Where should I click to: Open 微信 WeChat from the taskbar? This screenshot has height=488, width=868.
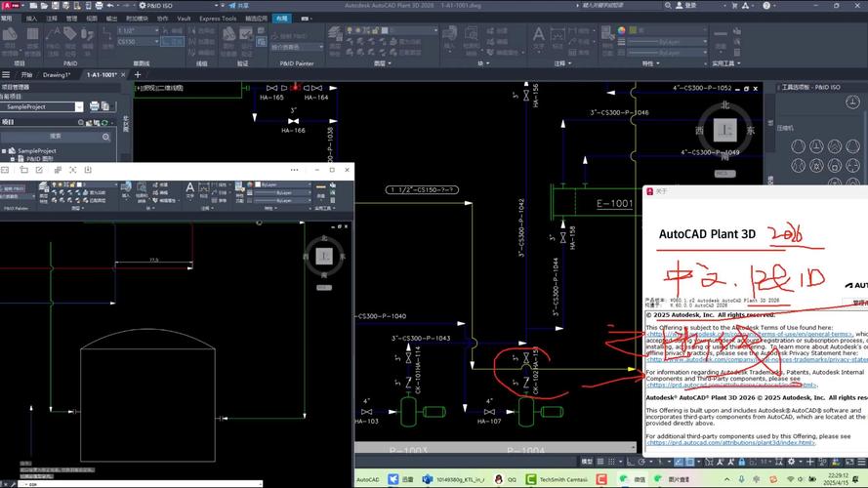(633, 479)
